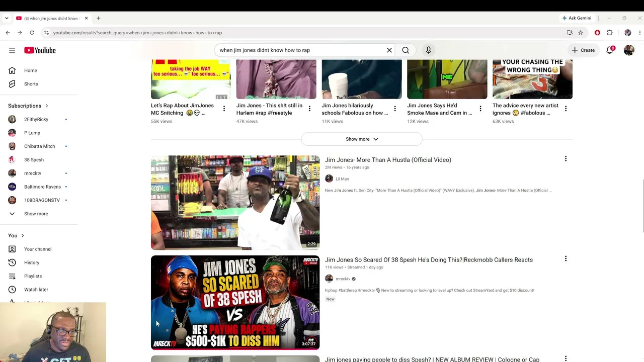Viewport: 644px width, 362px height.
Task: Play the 'More Than A Hustla' video thumbnail
Action: pyautogui.click(x=235, y=203)
